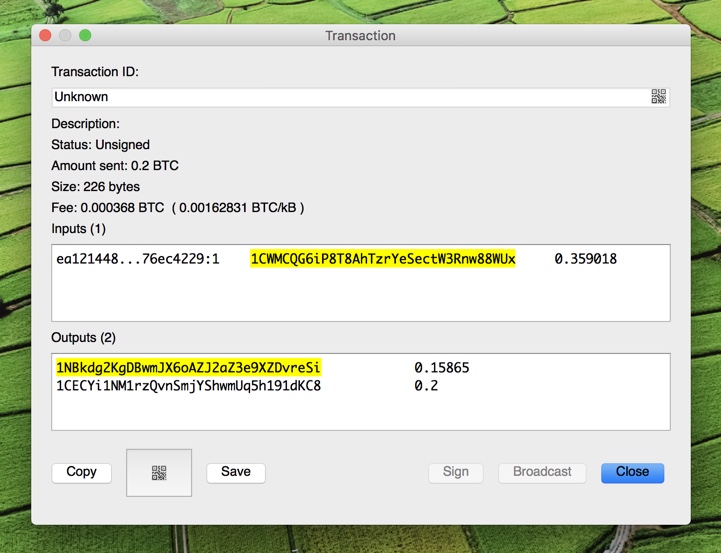Show QR code for Transaction ID field
Screen dimensions: 721x553
point(658,97)
